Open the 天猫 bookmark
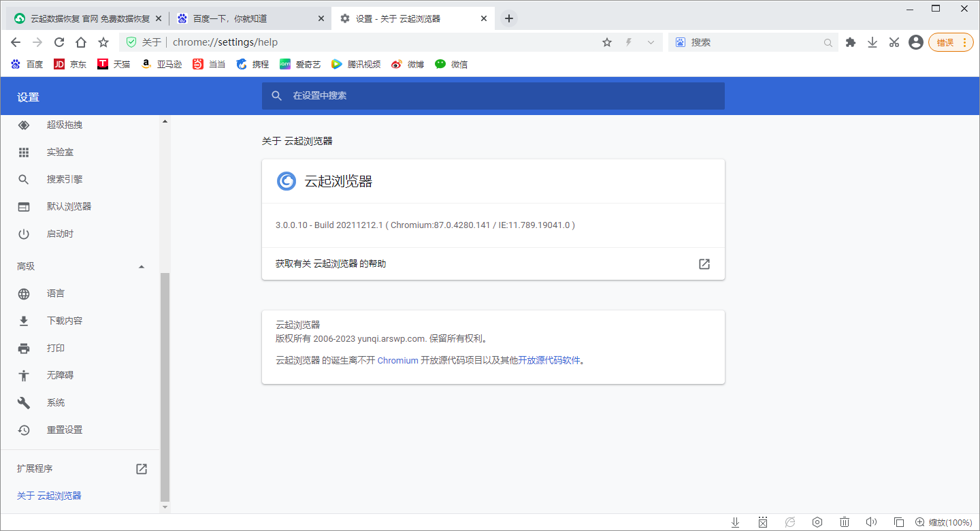980x531 pixels. pyautogui.click(x=114, y=64)
